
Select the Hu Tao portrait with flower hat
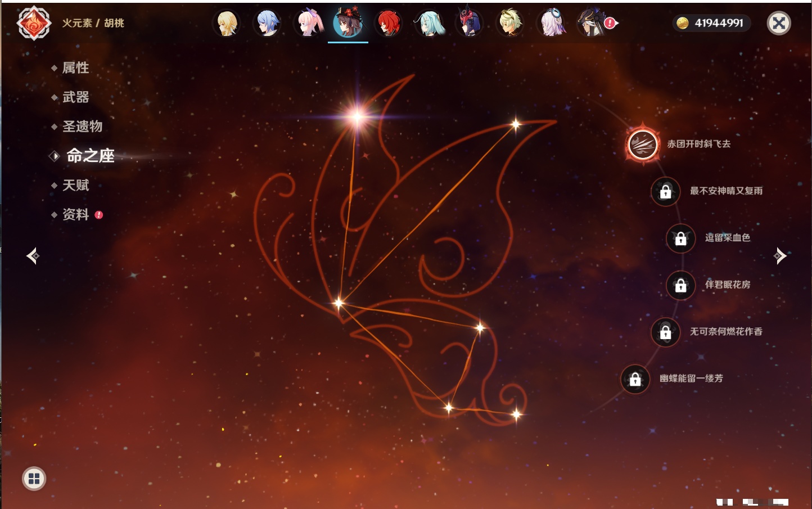click(348, 23)
